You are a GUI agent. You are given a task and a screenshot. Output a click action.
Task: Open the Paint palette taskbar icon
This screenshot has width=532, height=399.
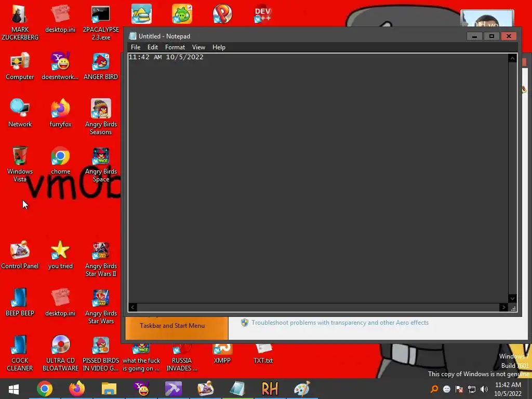click(302, 389)
